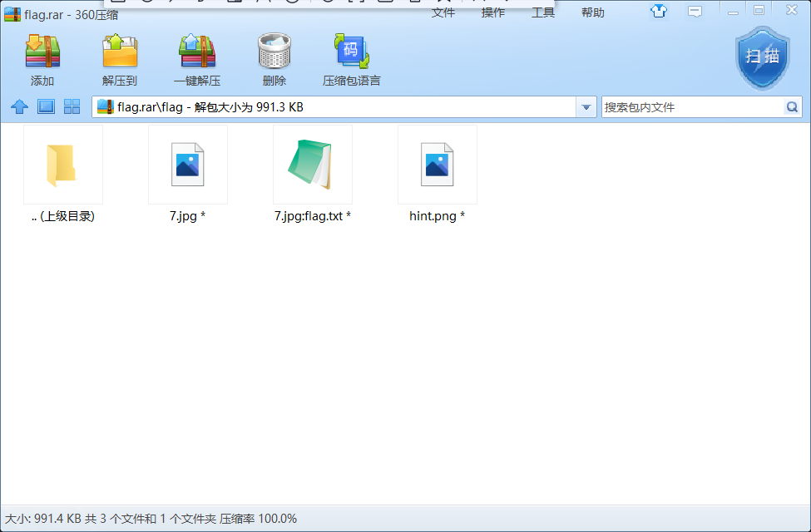Click the 解压到 (Extract to) icon

click(120, 51)
